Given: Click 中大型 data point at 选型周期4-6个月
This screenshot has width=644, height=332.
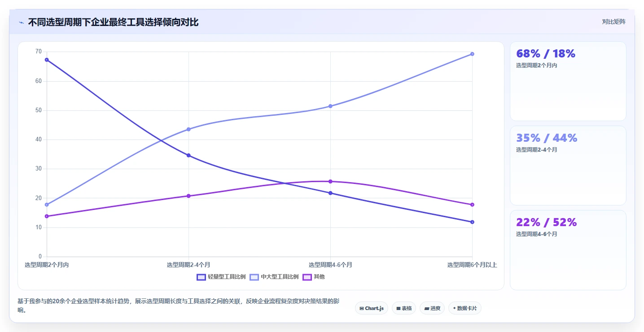Looking at the screenshot, I should [330, 106].
